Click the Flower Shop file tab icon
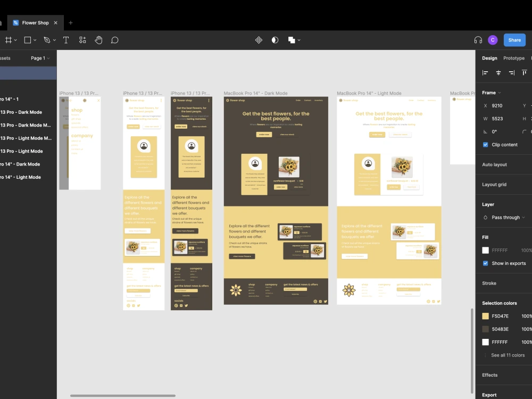Screen dimensions: 532x399 point(15,23)
